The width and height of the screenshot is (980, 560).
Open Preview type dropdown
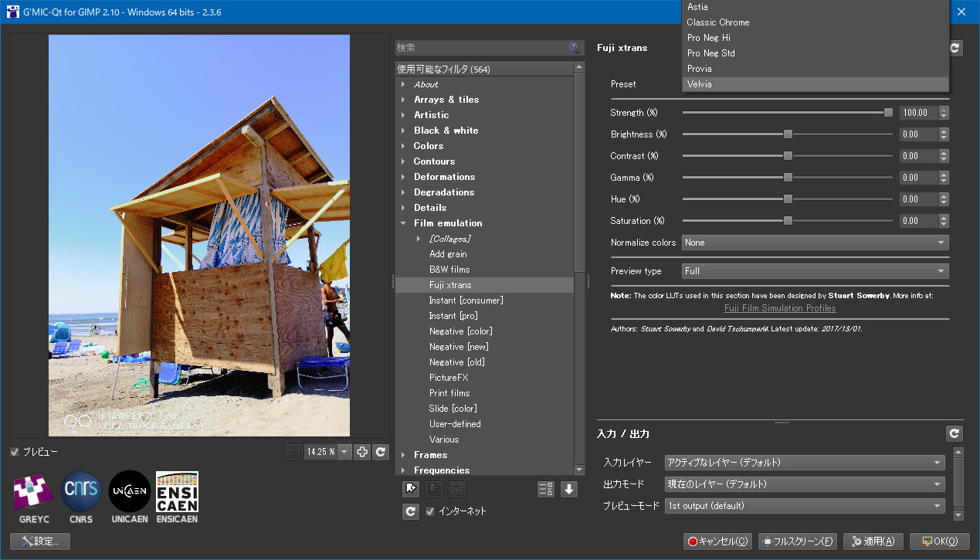pos(815,271)
